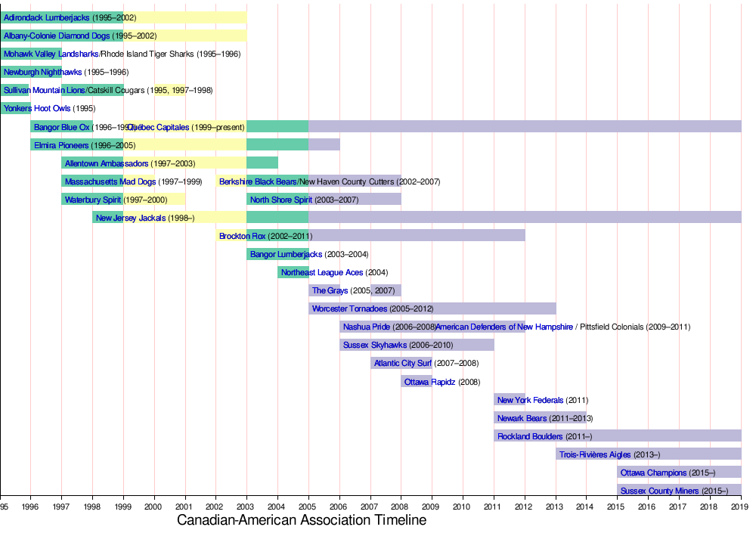Open the Yonkers Hoot Owls link
This screenshot has height=533, width=756.
(x=36, y=108)
